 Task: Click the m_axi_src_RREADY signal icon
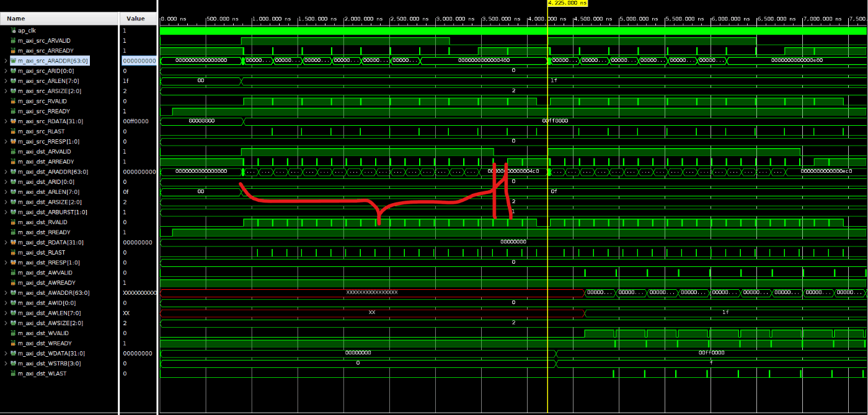(14, 111)
